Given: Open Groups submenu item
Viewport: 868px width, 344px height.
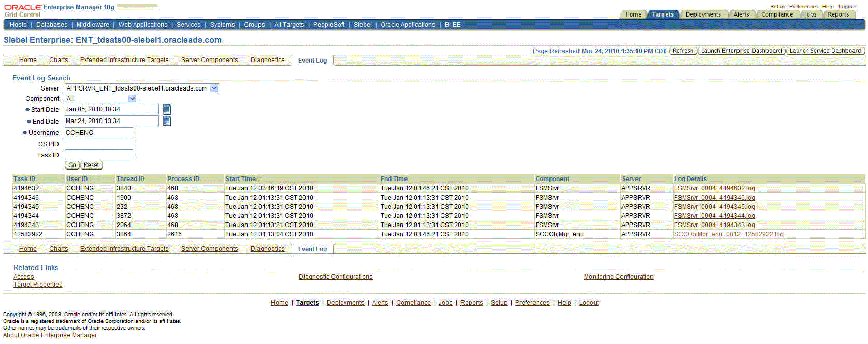Looking at the screenshot, I should pyautogui.click(x=254, y=25).
